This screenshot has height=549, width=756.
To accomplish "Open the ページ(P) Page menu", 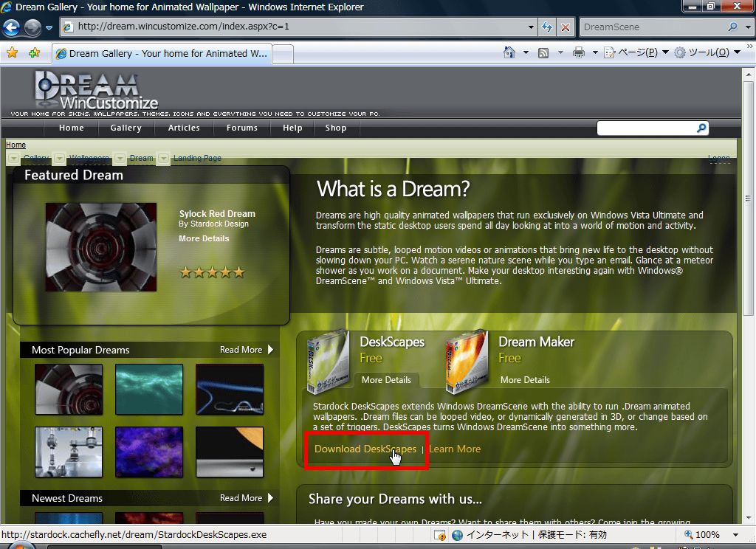I will click(x=636, y=52).
